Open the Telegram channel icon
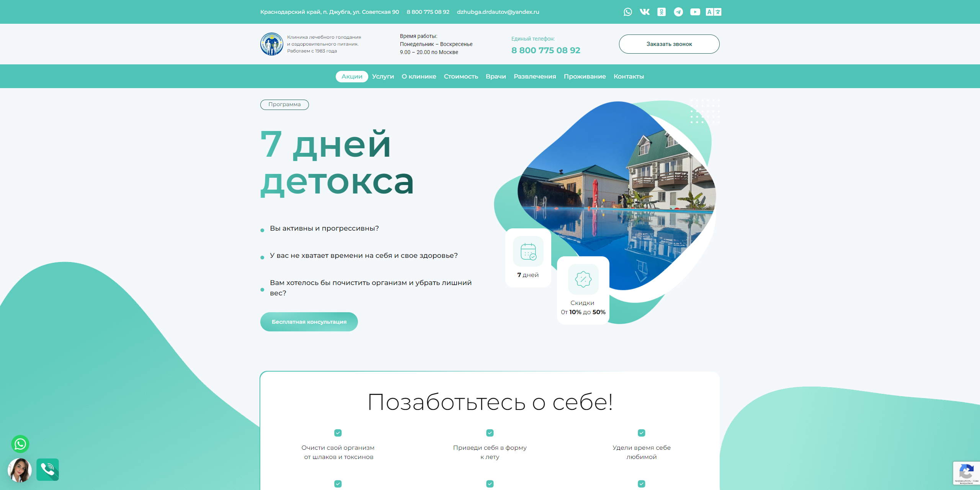The height and width of the screenshot is (490, 980). click(678, 12)
